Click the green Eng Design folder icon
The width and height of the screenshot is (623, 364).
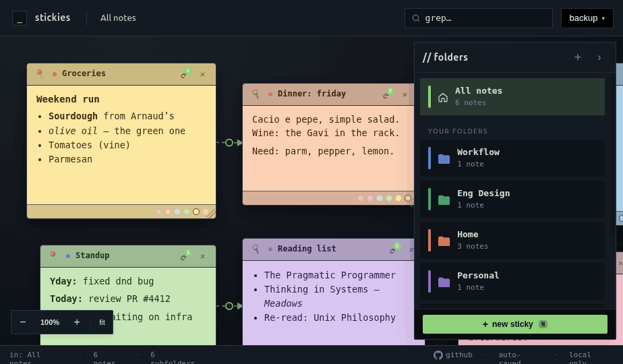point(444,200)
